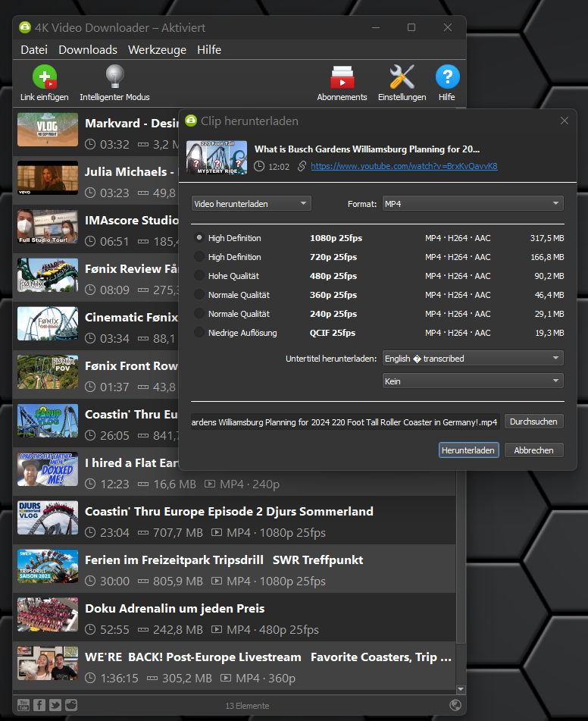Select 1080p 25fps High Definition radio button

[x=199, y=238]
